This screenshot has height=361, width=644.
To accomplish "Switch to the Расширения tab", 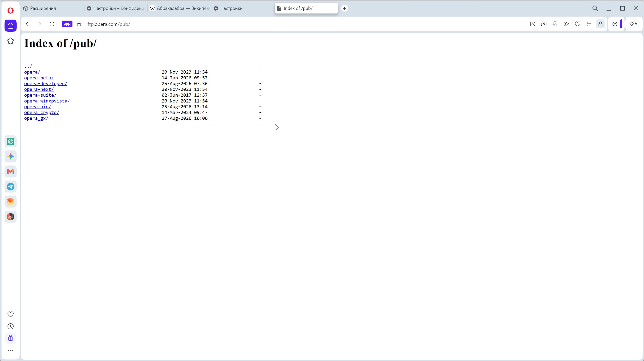I will (53, 8).
